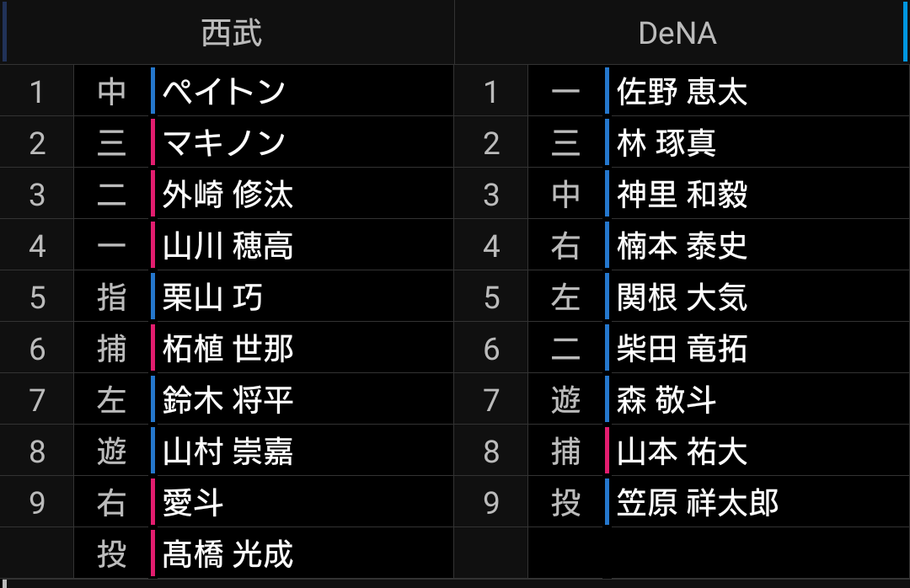Select designated hitter 栗山 巧
Viewport: 910px width, 588px height.
point(212,297)
